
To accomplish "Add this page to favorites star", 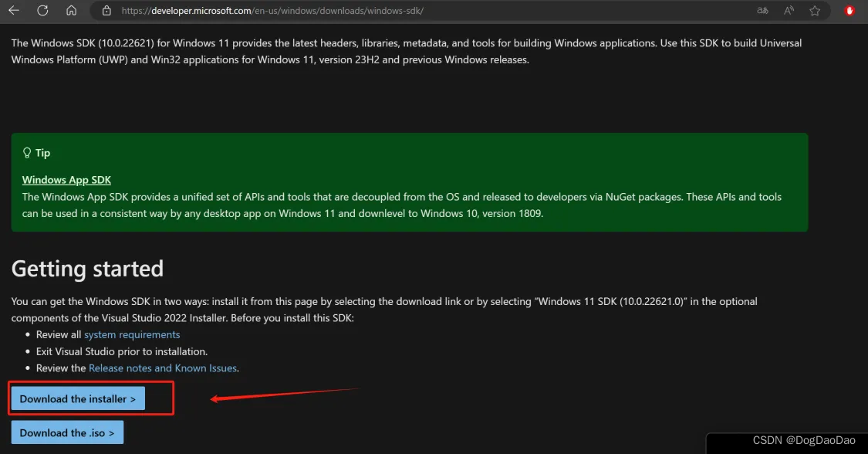I will [x=815, y=11].
